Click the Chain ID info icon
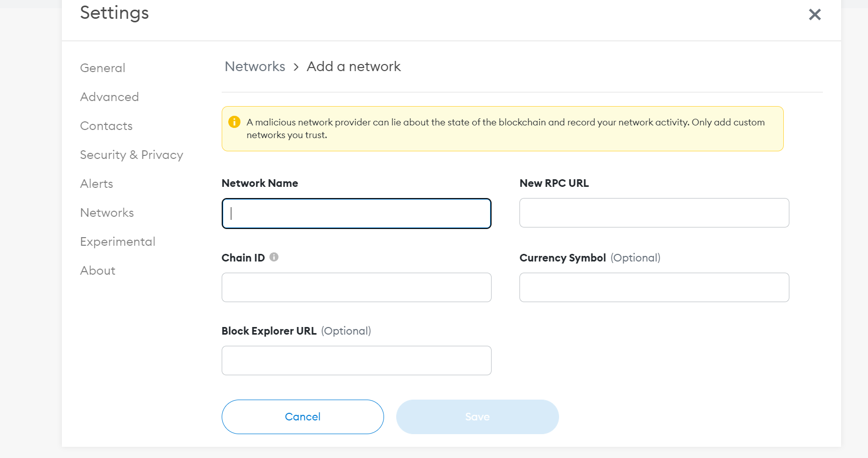 tap(274, 257)
